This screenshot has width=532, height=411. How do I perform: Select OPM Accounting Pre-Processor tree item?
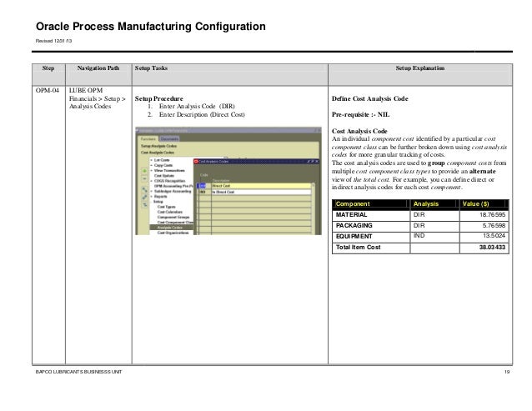point(173,186)
